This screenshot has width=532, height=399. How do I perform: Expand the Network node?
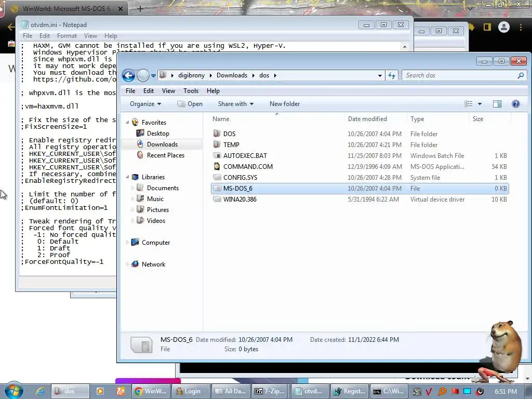128,264
